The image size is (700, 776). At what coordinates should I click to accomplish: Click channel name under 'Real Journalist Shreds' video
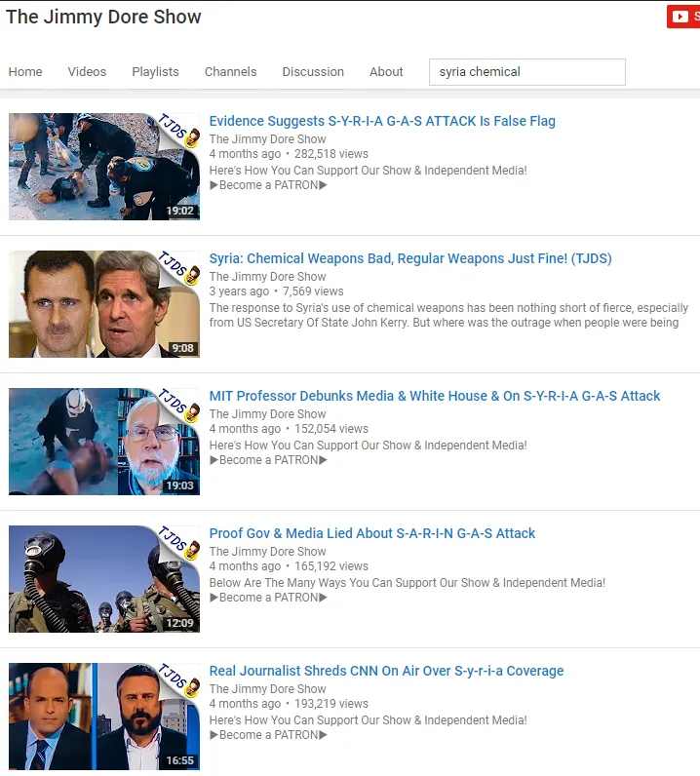[268, 689]
